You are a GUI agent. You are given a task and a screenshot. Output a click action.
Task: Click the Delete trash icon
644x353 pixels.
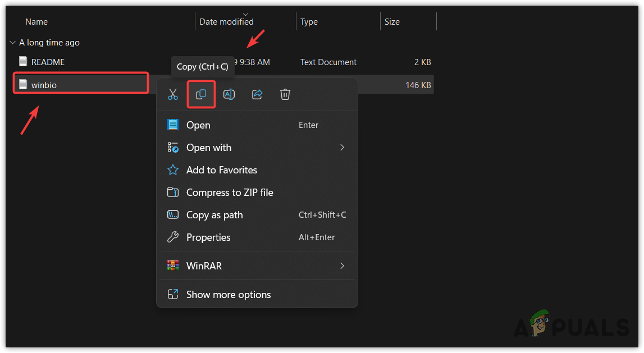point(285,94)
